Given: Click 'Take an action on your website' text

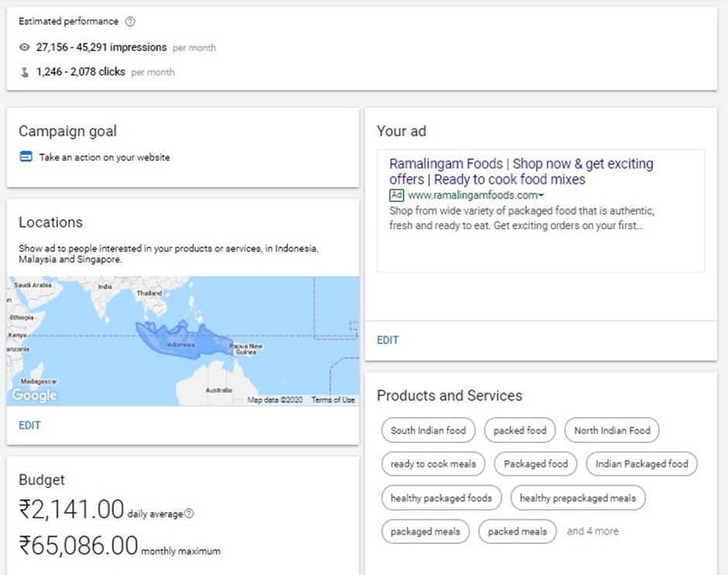Looking at the screenshot, I should tap(105, 157).
